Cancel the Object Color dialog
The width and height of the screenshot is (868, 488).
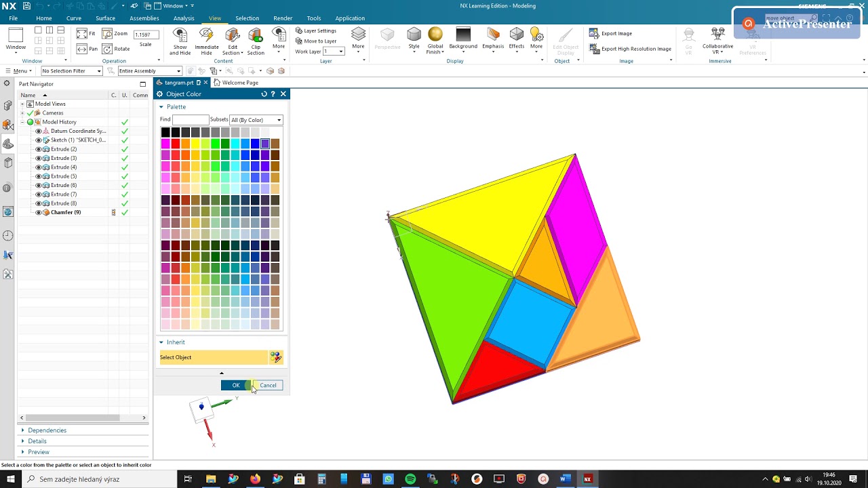click(268, 385)
